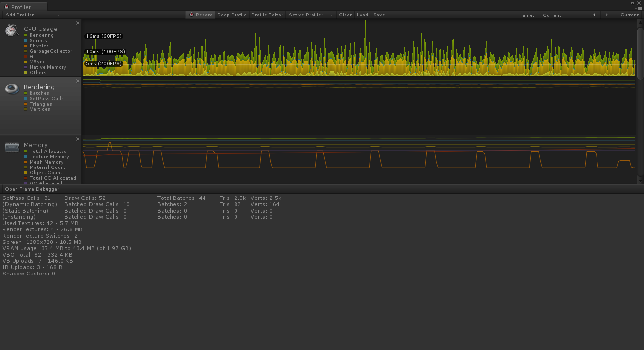
Task: Close the Rendering profiler module
Action: click(x=78, y=81)
